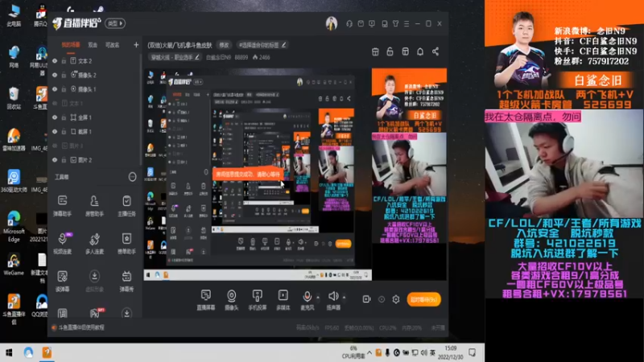Toggle the lock on 文本 2 layer

64,61
